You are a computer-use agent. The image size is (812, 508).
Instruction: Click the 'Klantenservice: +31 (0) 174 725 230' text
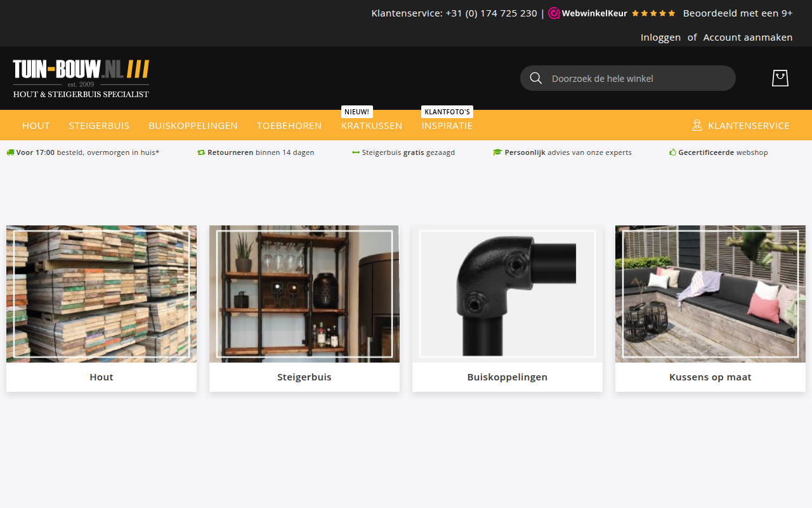[x=454, y=13]
